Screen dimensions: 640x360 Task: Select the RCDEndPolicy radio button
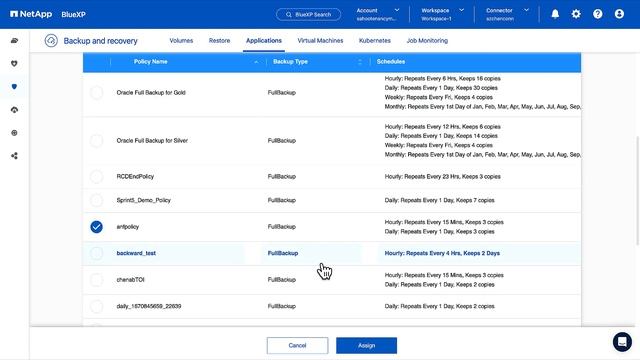point(97,176)
